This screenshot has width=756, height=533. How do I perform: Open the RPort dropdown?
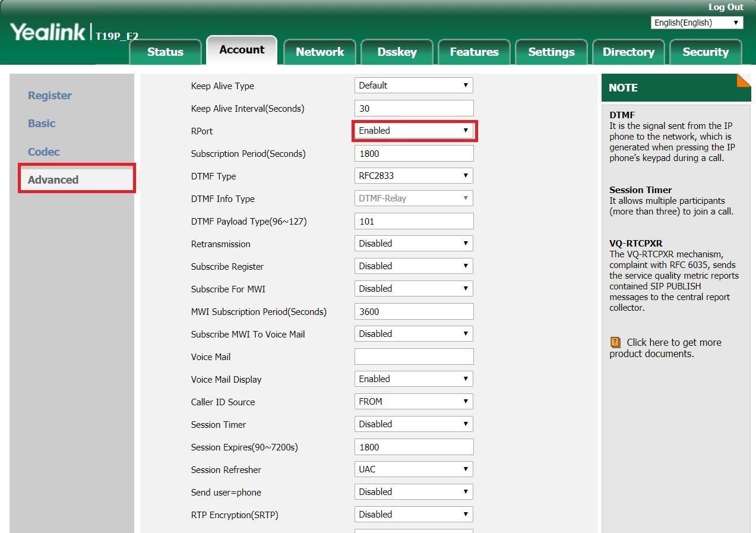pos(414,131)
